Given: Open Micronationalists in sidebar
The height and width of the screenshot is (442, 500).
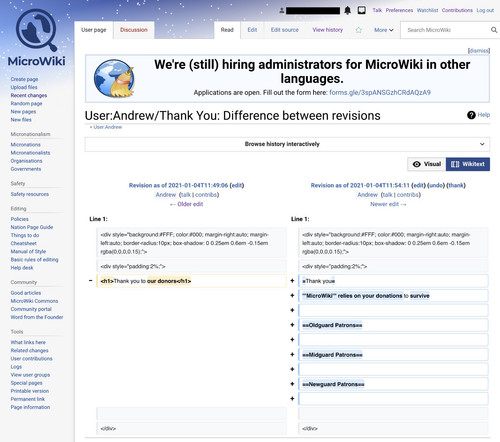Looking at the screenshot, I should point(30,153).
